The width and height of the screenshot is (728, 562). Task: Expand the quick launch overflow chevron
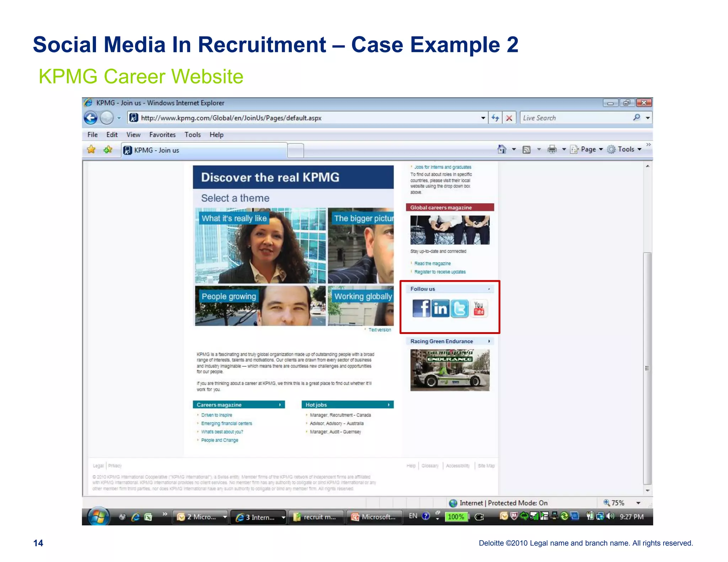(x=165, y=514)
